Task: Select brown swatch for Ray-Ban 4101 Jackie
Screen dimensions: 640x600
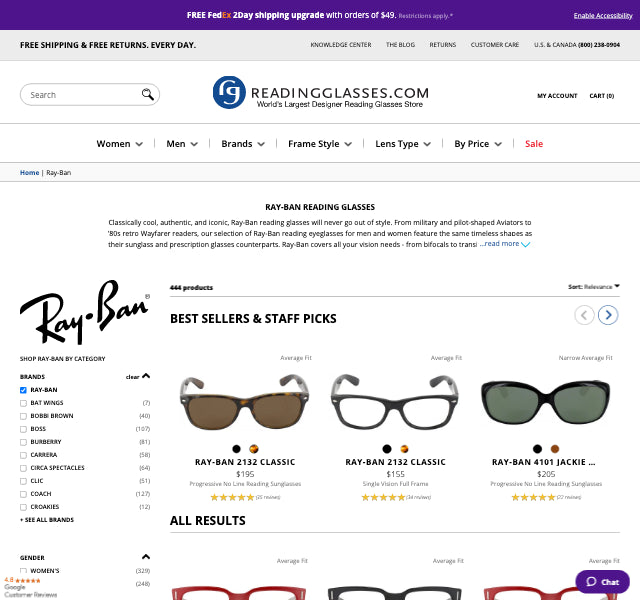Action: tap(555, 449)
